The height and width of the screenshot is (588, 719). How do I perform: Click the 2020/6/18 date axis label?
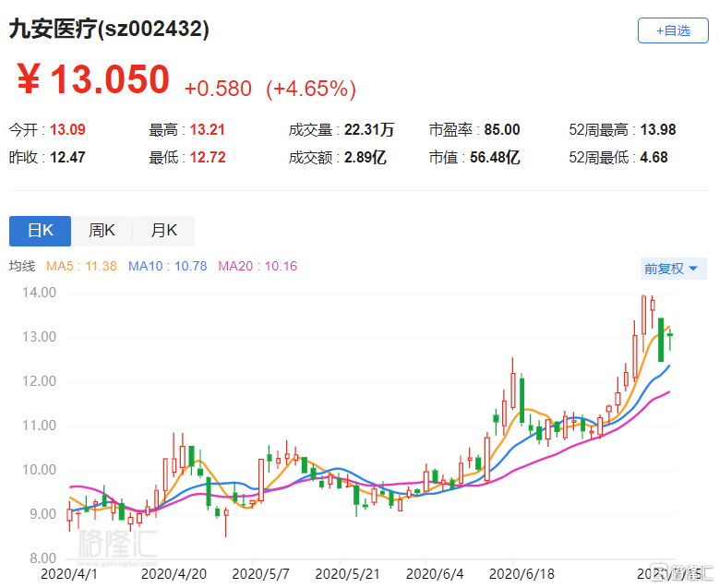[x=521, y=574]
